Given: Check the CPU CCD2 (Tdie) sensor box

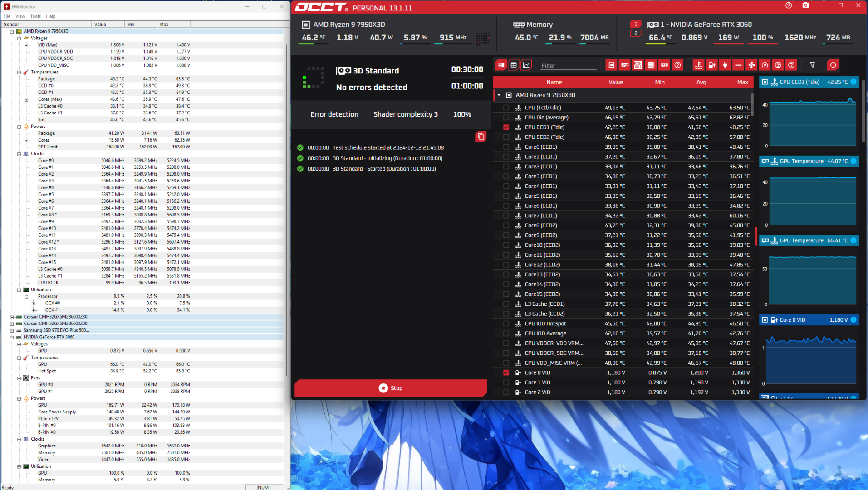Looking at the screenshot, I should click(506, 137).
